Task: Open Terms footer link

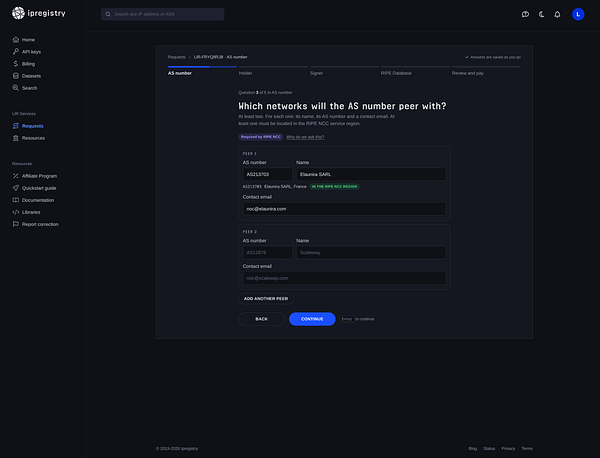Action: pyautogui.click(x=527, y=448)
